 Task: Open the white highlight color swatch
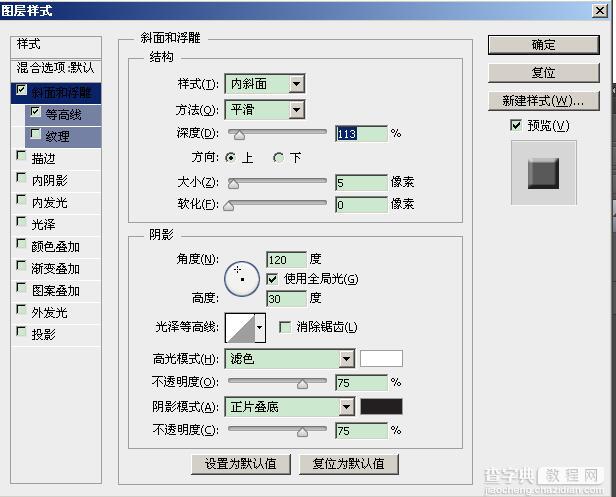(x=381, y=359)
